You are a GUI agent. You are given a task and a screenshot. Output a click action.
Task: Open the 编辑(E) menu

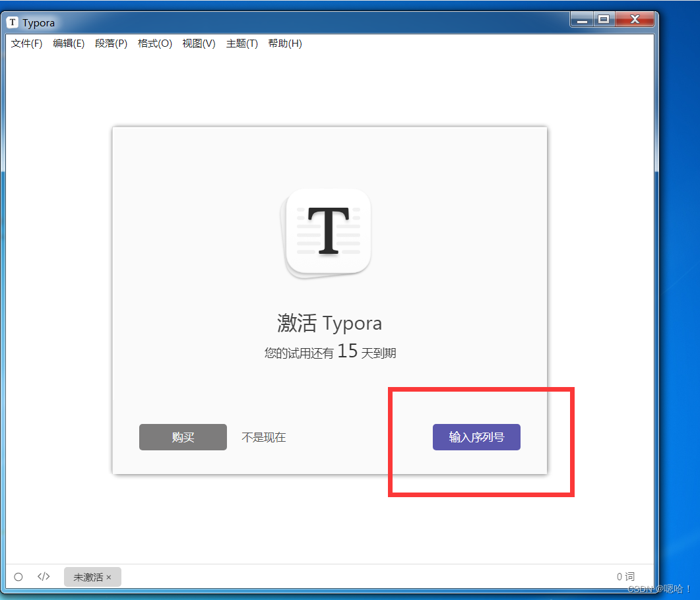point(69,44)
